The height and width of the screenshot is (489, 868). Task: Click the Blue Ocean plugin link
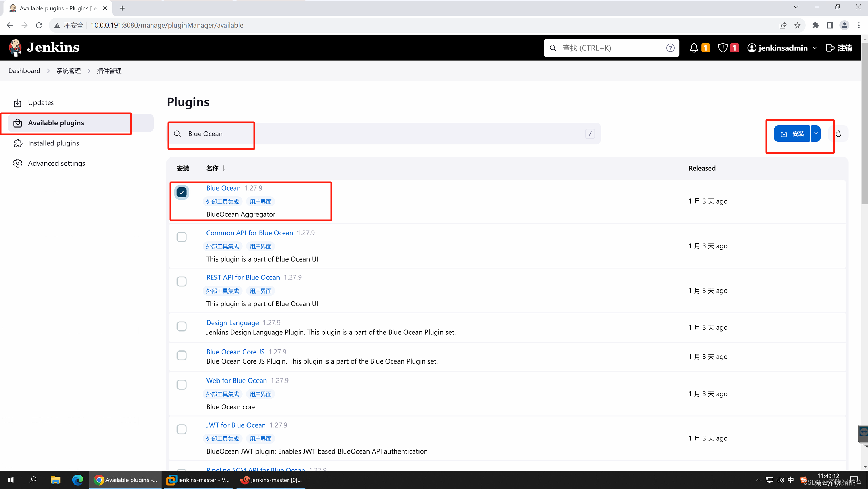[x=223, y=187]
